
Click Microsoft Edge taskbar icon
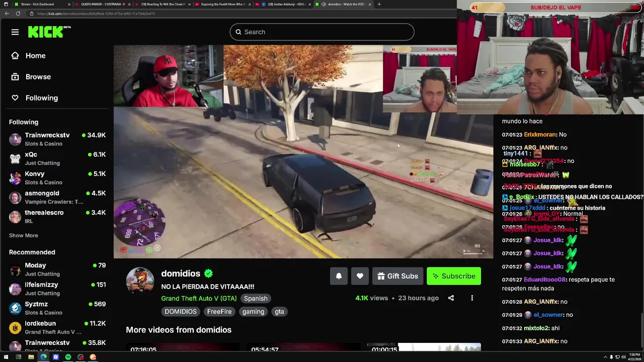[x=43, y=357]
